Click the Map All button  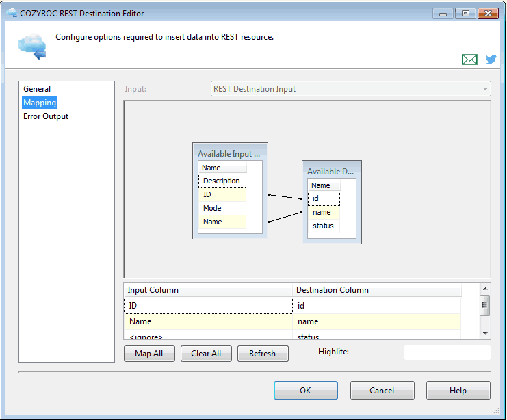coord(149,354)
